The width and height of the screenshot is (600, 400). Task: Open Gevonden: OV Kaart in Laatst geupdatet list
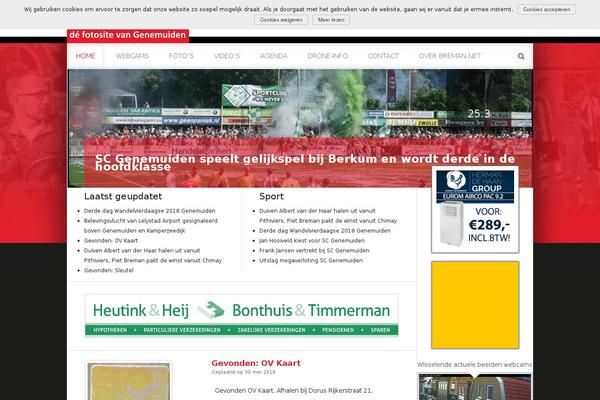[x=111, y=241]
